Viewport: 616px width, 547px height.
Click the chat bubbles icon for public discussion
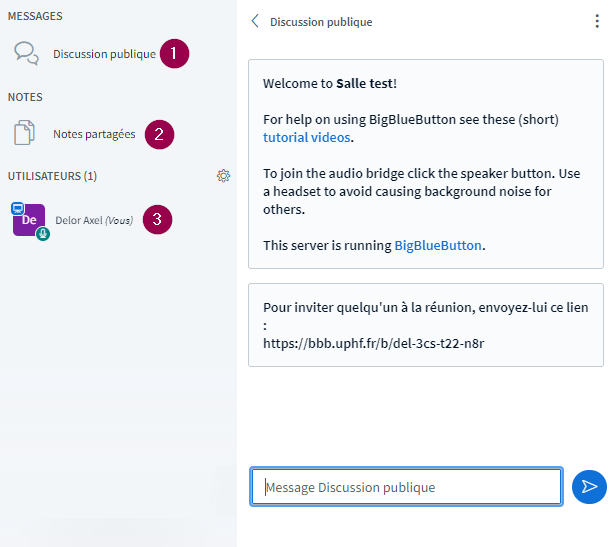point(27,53)
